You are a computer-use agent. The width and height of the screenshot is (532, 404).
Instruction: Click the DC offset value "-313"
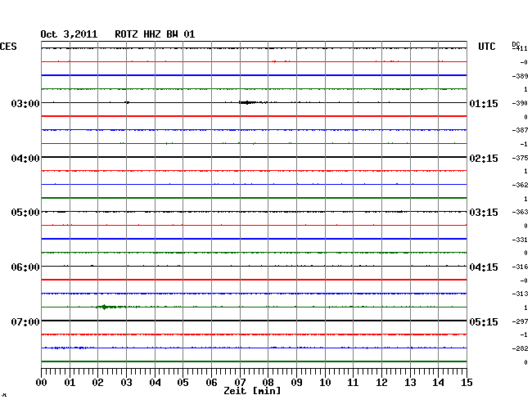click(520, 294)
